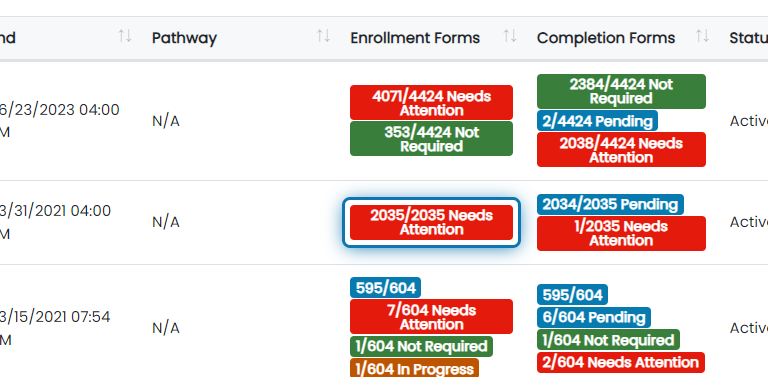Viewport: 768px width, 377px height.
Task: Click the Completion Forms column header text
Action: click(x=606, y=38)
